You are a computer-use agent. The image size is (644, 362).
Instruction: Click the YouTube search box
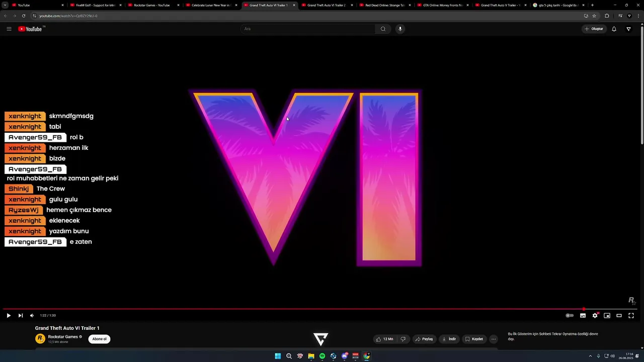point(308,29)
